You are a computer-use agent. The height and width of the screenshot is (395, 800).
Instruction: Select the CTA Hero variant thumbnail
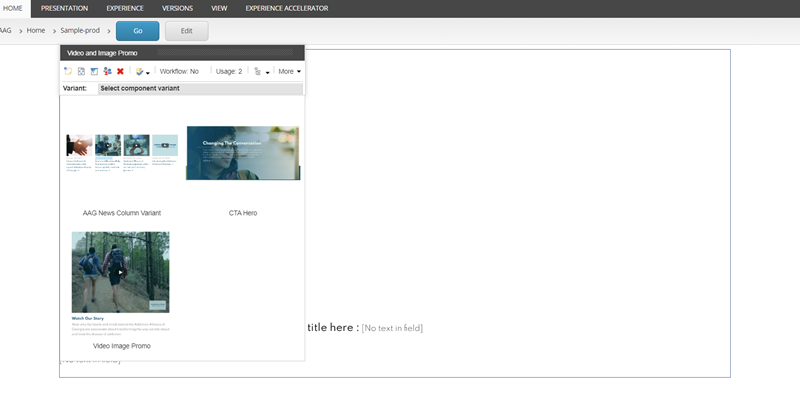tap(243, 153)
